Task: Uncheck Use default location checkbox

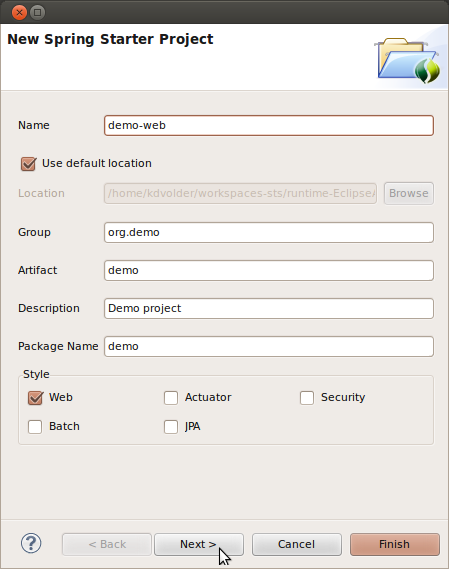Action: (x=28, y=164)
